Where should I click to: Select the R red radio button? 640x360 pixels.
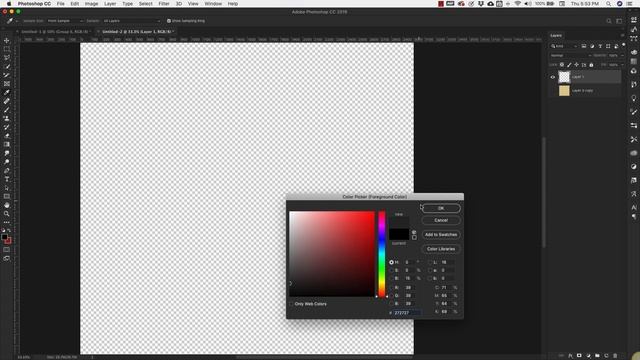tap(391, 288)
